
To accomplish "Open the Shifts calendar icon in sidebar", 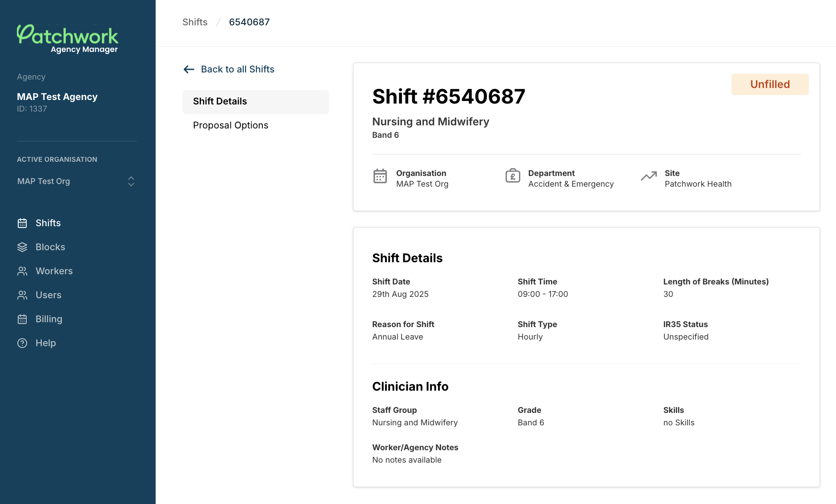I will 23,223.
